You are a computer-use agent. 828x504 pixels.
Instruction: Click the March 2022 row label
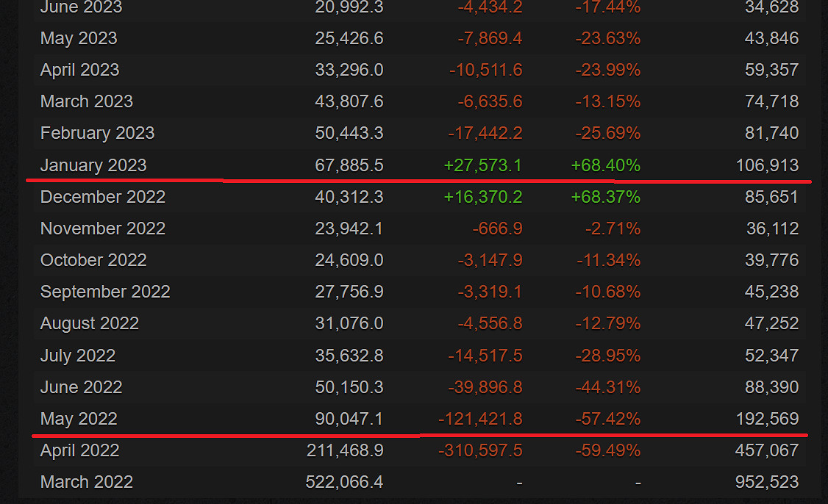click(87, 482)
